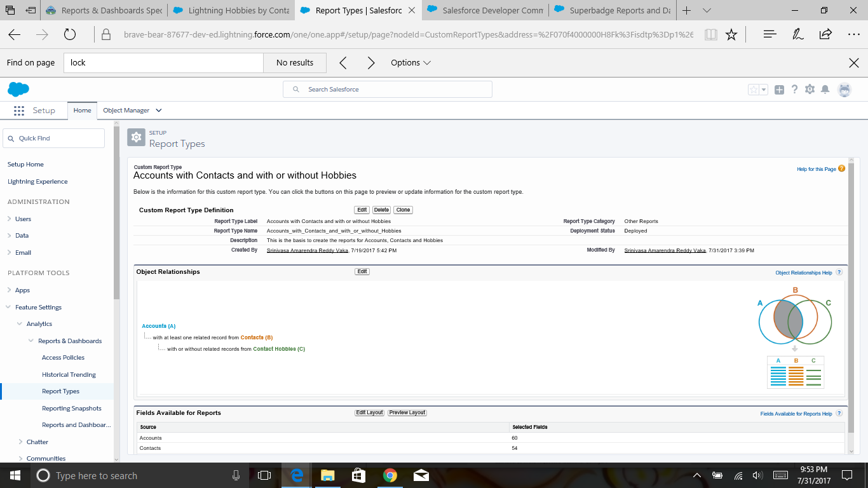Click the browser Make a Web Note pen icon
This screenshot has height=488, width=868.
pyautogui.click(x=798, y=35)
